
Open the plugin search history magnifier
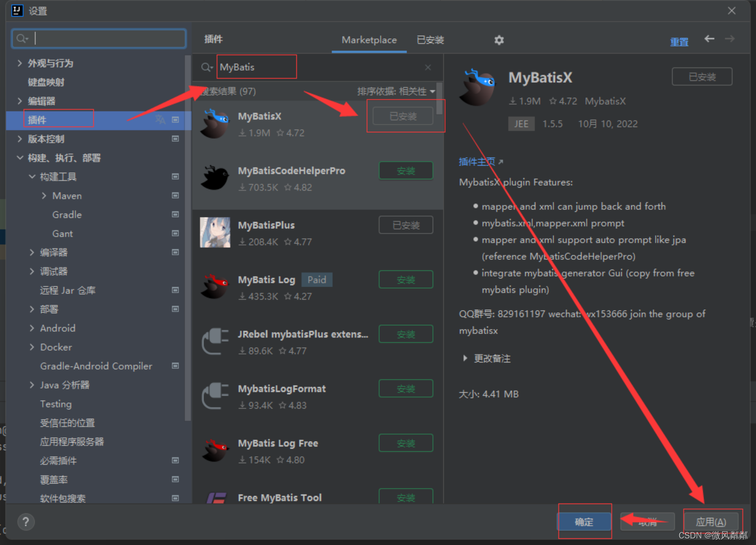click(x=207, y=67)
